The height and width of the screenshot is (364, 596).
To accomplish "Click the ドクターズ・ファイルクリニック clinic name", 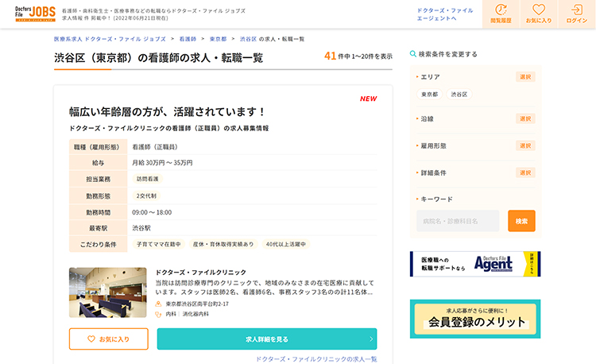I will pyautogui.click(x=201, y=272).
